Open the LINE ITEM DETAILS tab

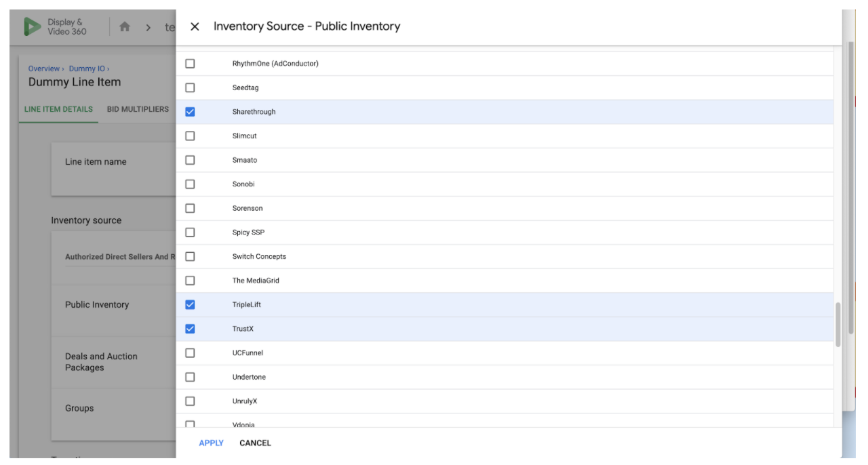point(58,109)
